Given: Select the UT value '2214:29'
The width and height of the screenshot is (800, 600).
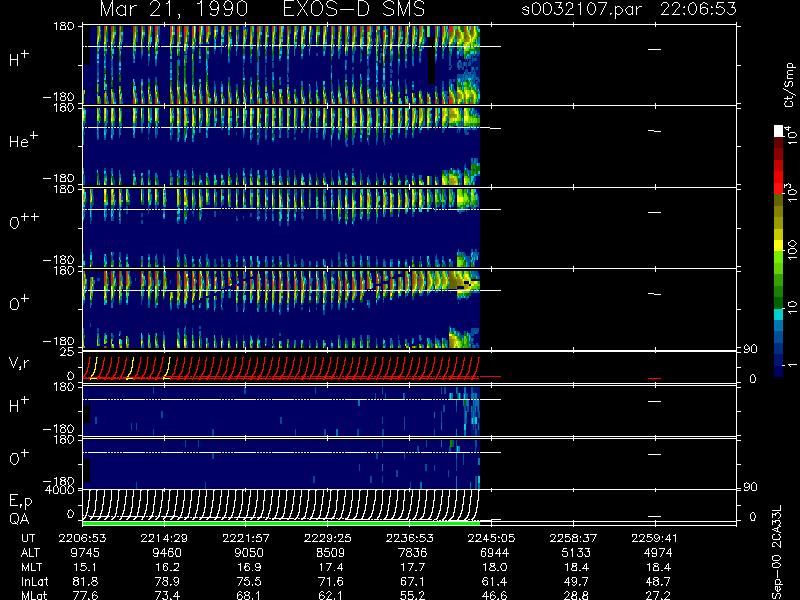Looking at the screenshot, I should coord(164,538).
